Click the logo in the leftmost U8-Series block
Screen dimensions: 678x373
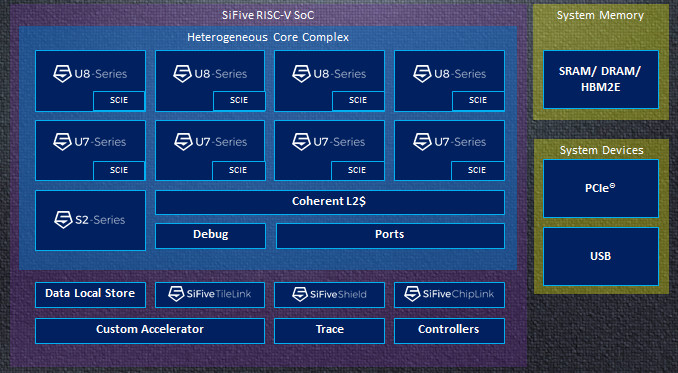(62, 73)
